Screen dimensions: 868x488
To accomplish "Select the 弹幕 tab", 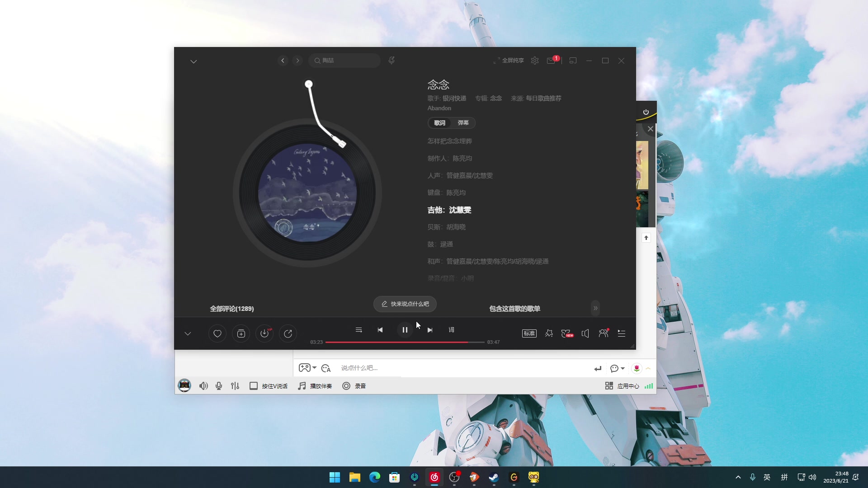I will coord(463,123).
